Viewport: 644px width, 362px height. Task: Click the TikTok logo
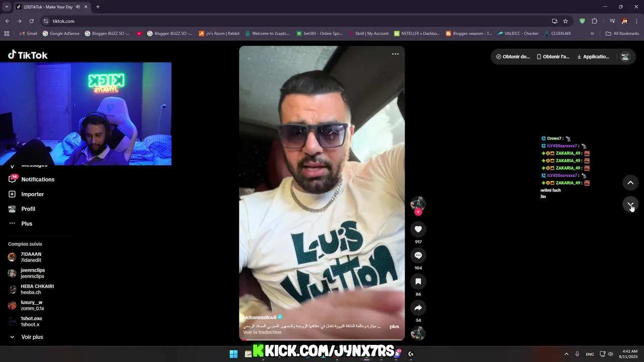pos(28,55)
